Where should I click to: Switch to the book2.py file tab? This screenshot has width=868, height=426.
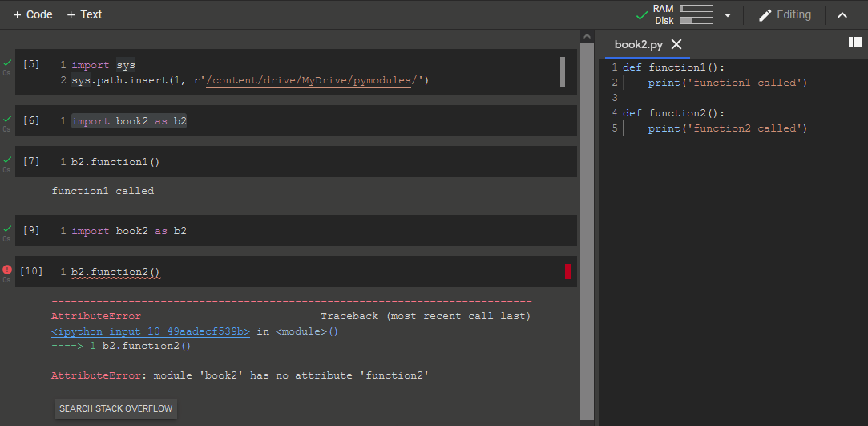pos(638,45)
